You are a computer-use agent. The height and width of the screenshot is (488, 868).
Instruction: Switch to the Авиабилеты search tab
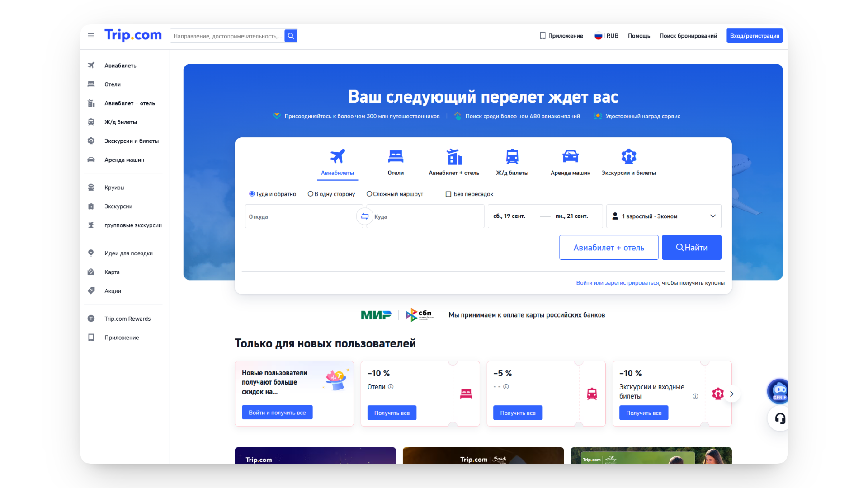337,163
